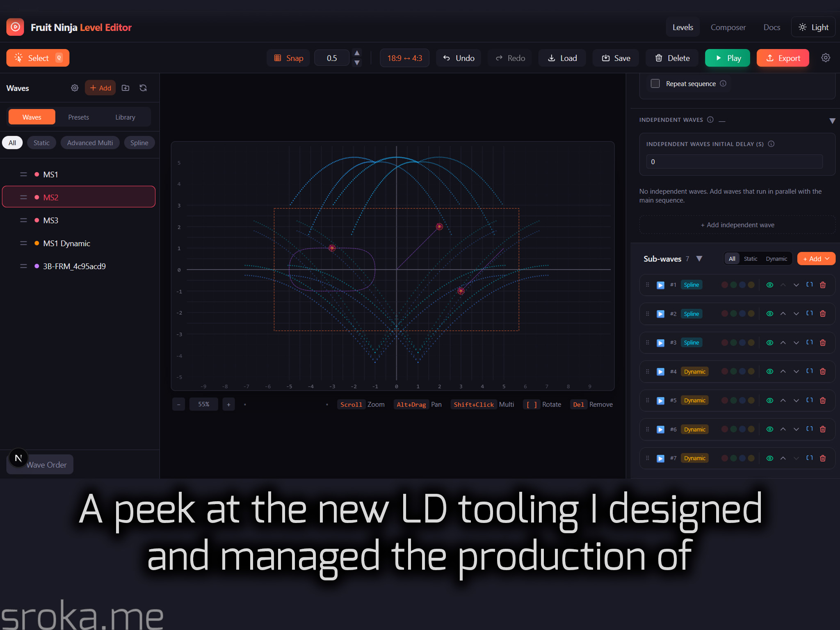Switch to Presets tab

point(78,117)
